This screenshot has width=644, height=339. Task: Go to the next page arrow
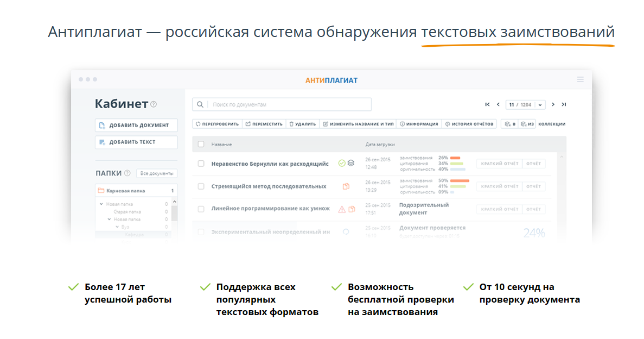click(x=553, y=104)
